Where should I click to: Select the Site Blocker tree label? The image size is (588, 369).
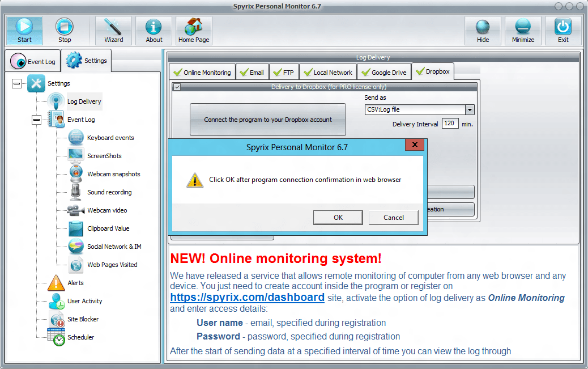(x=83, y=319)
